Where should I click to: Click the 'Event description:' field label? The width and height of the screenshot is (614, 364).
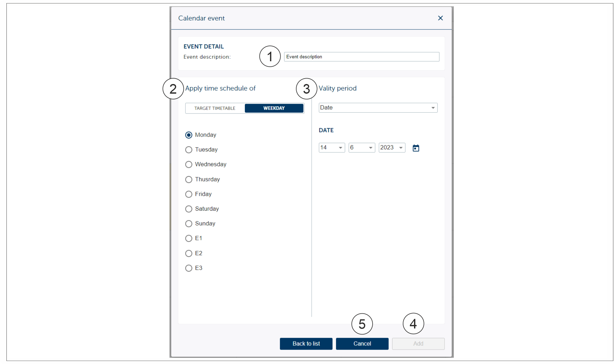point(207,57)
